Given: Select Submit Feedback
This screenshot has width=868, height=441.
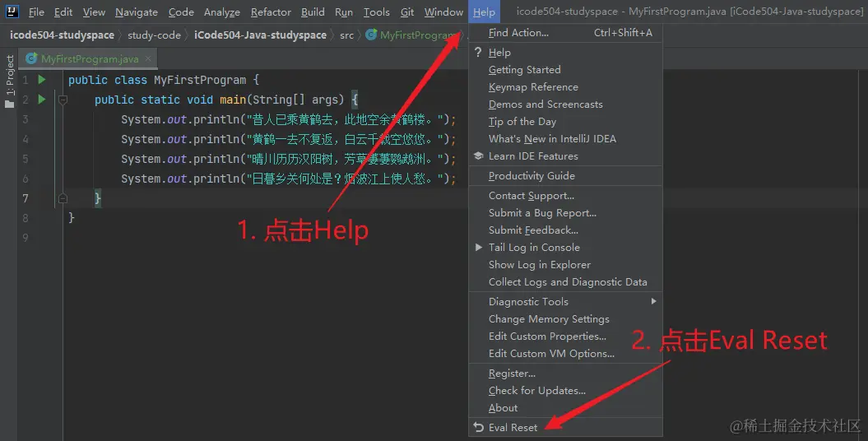Looking at the screenshot, I should click(566, 230).
